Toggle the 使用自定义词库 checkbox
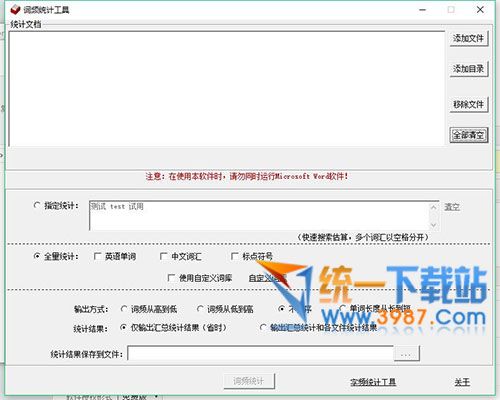The height and width of the screenshot is (400, 500). coord(171,278)
